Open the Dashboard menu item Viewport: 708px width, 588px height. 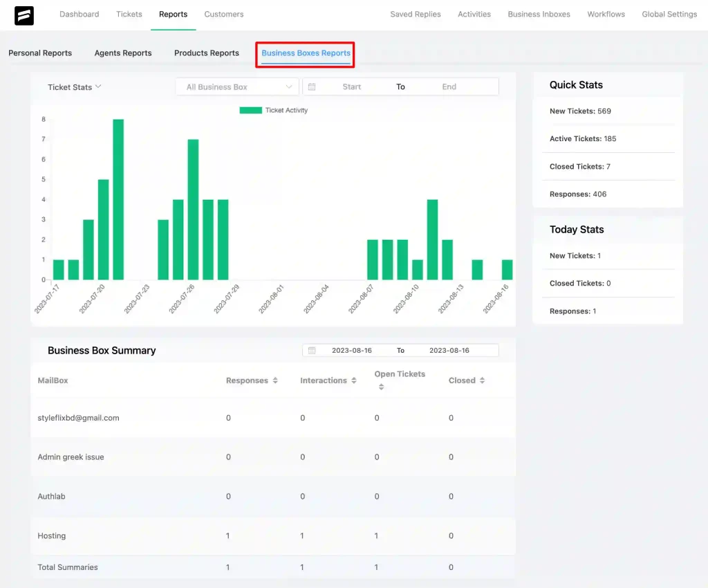pyautogui.click(x=79, y=14)
